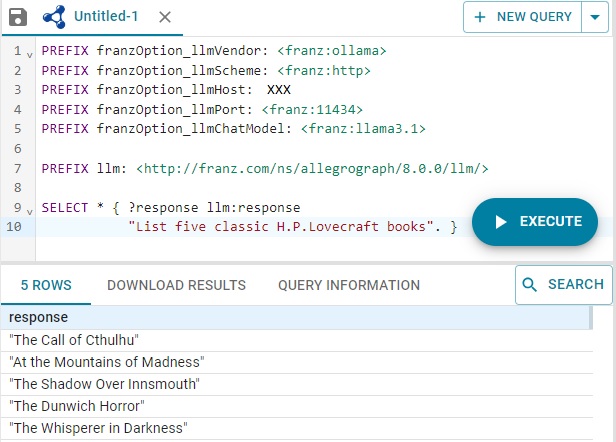Viewport: 616px width, 442px height.
Task: Click the Search results button
Action: pos(563,285)
